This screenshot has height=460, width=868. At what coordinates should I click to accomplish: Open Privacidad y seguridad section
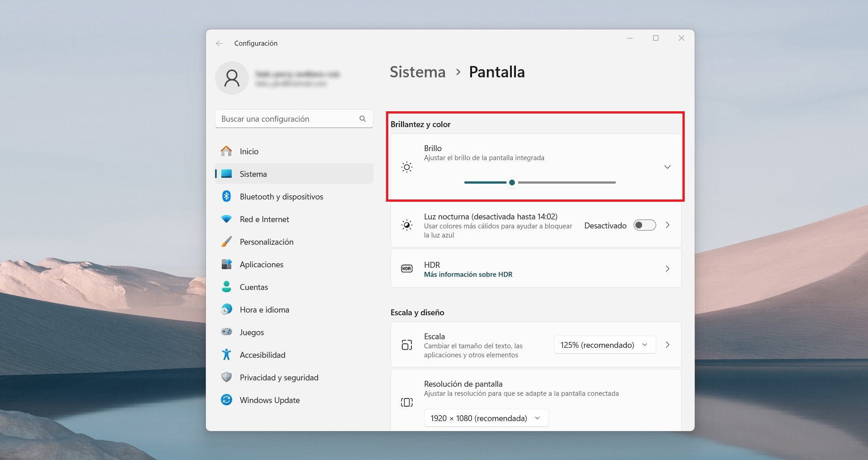point(294,377)
